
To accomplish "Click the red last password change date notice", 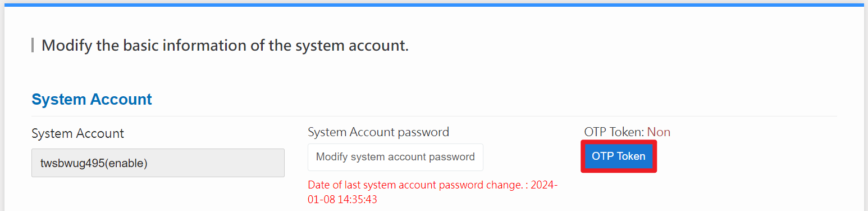I will [433, 192].
